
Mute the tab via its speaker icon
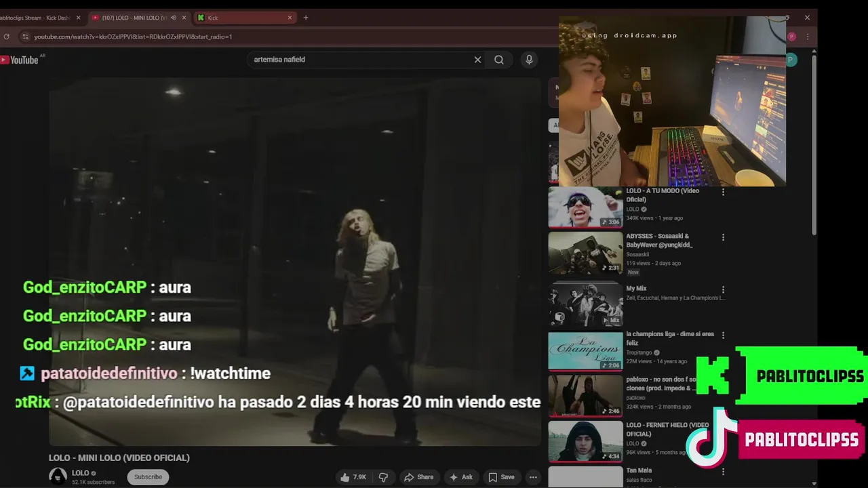click(173, 18)
